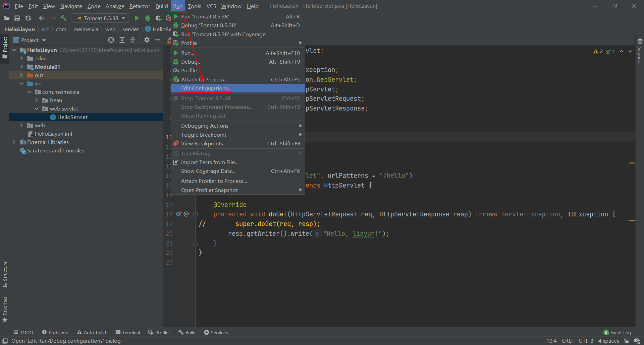Click the locate target icon in Project panel
Image resolution: width=644 pixels, height=345 pixels.
[111, 40]
